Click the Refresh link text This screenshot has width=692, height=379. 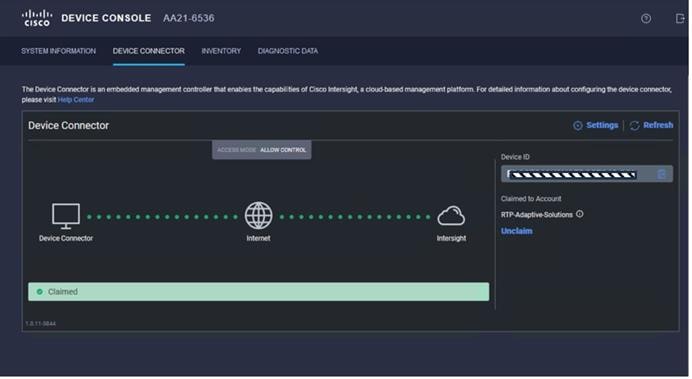pos(658,125)
